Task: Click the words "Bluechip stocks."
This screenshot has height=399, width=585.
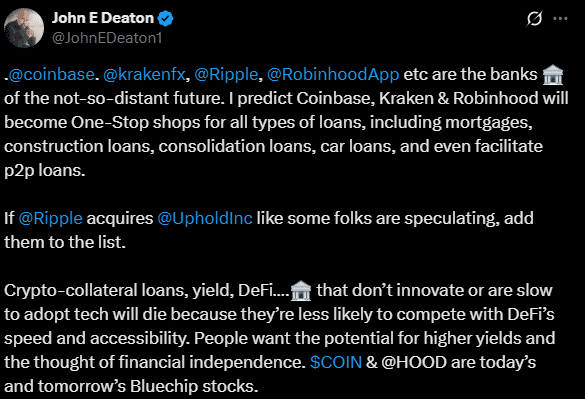Action: click(x=194, y=386)
